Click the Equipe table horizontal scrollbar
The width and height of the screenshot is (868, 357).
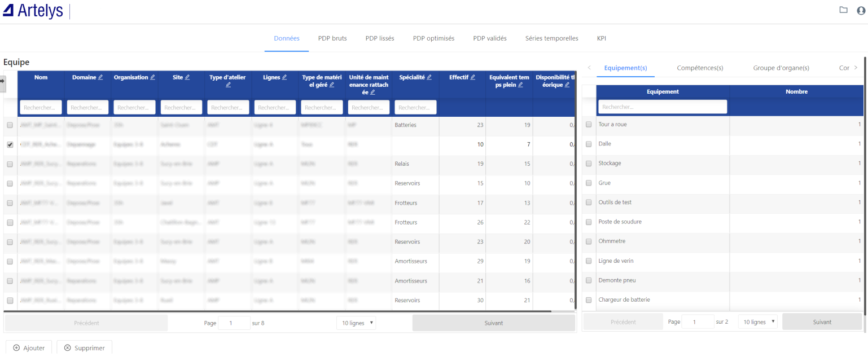[x=277, y=311]
